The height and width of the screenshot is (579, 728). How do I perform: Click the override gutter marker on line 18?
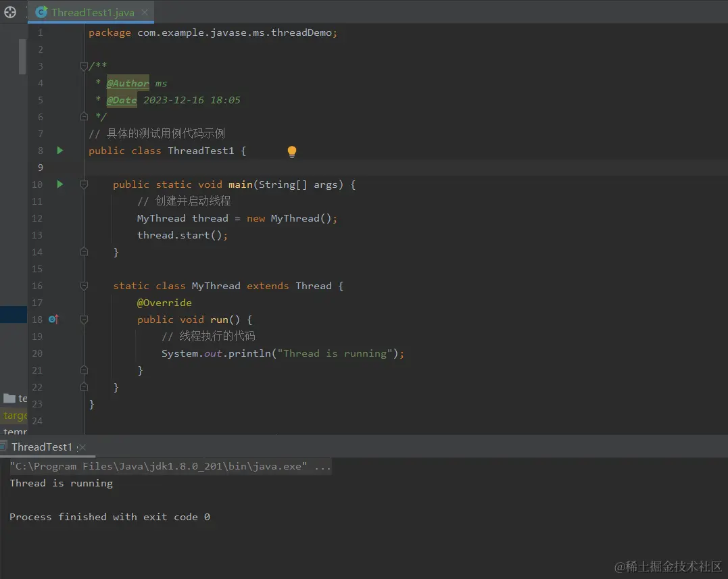[x=53, y=319]
